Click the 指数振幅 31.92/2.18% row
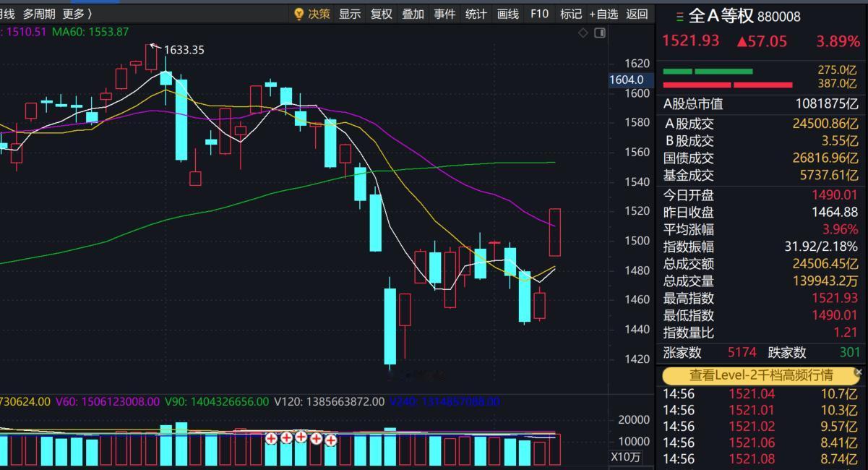Image resolution: width=868 pixels, height=470 pixels. click(x=760, y=247)
